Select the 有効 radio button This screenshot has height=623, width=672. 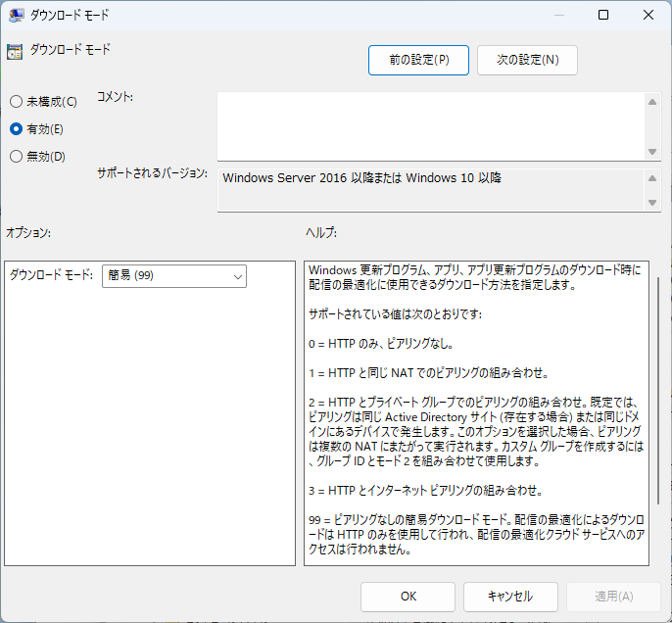(x=16, y=128)
